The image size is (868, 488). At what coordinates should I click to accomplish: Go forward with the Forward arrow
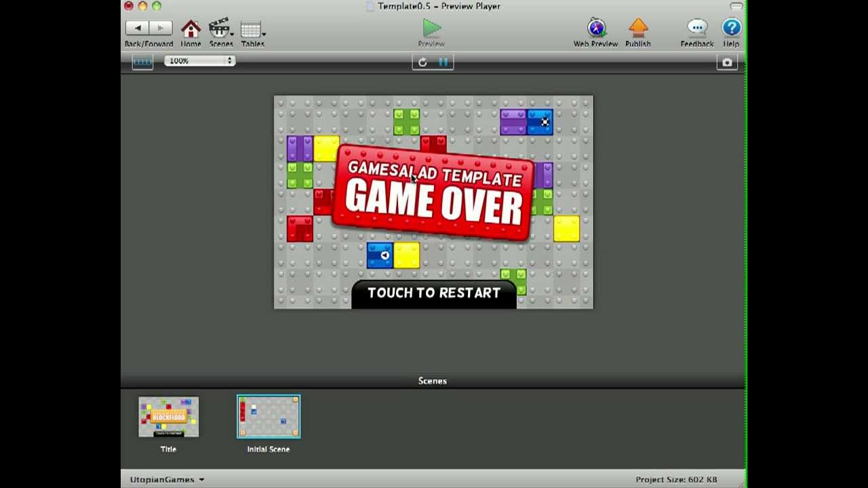(161, 28)
